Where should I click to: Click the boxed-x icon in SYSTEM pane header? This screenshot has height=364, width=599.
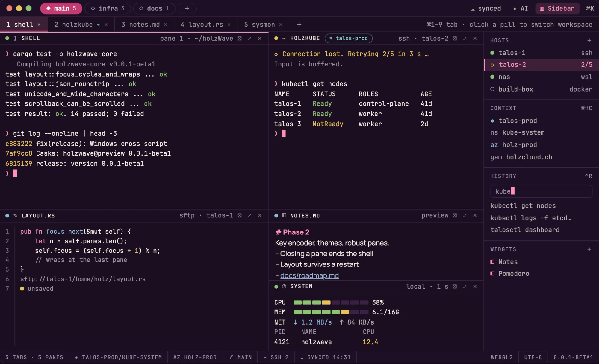455,286
